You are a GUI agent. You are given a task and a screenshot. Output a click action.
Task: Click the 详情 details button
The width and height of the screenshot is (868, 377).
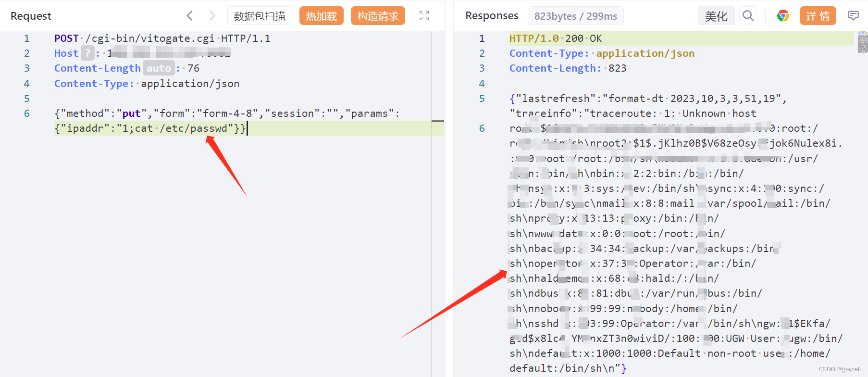coord(818,16)
